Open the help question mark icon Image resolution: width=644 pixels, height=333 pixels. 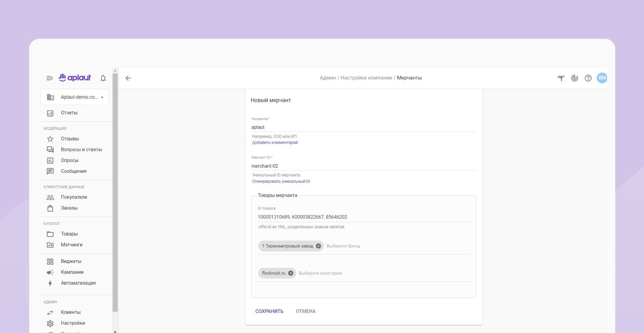pyautogui.click(x=588, y=78)
